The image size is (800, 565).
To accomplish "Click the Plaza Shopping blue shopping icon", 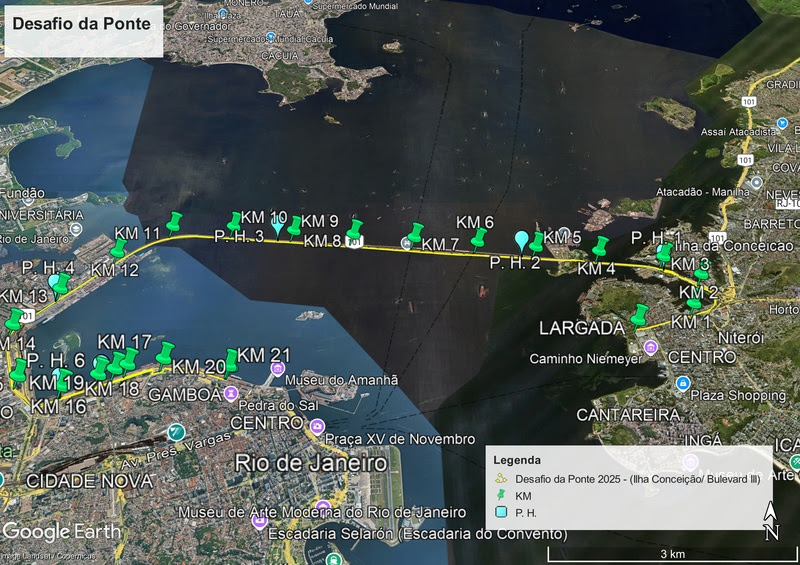I will pyautogui.click(x=683, y=383).
